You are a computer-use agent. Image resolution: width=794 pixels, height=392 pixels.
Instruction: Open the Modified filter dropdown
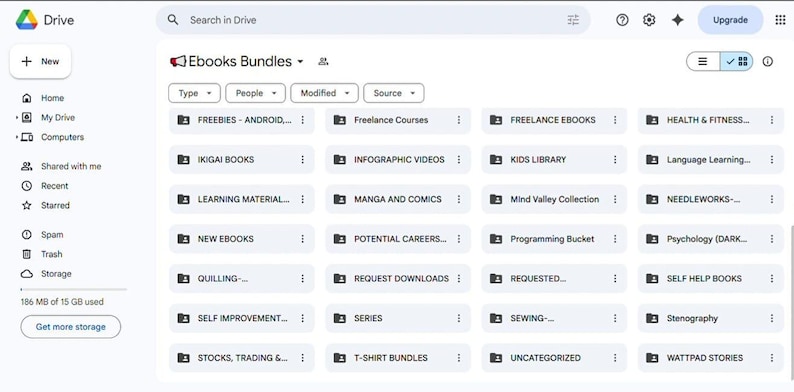coord(325,93)
